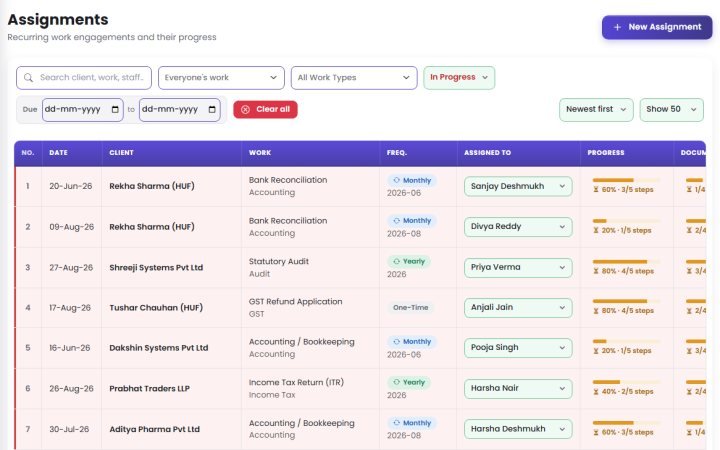The height and width of the screenshot is (450, 720).
Task: Click Yearly badge for Prabhat Traders row
Action: [x=409, y=382]
